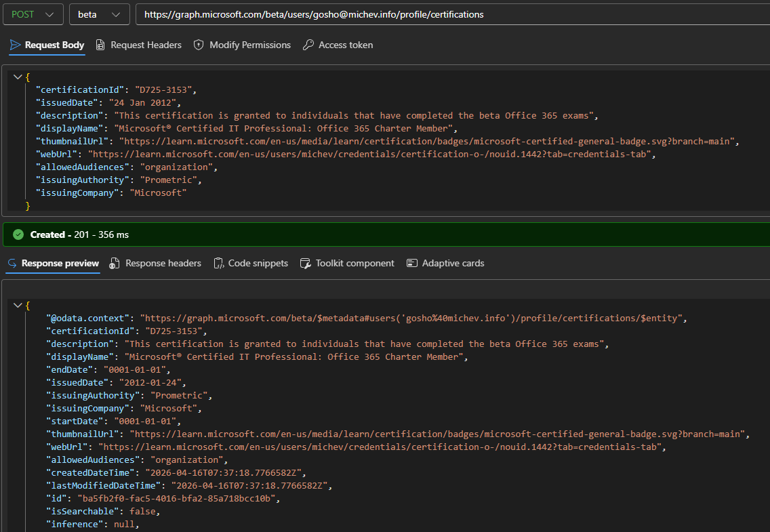Open the Modify Permissions tab
Screen dimensions: 770x532
click(x=249, y=45)
